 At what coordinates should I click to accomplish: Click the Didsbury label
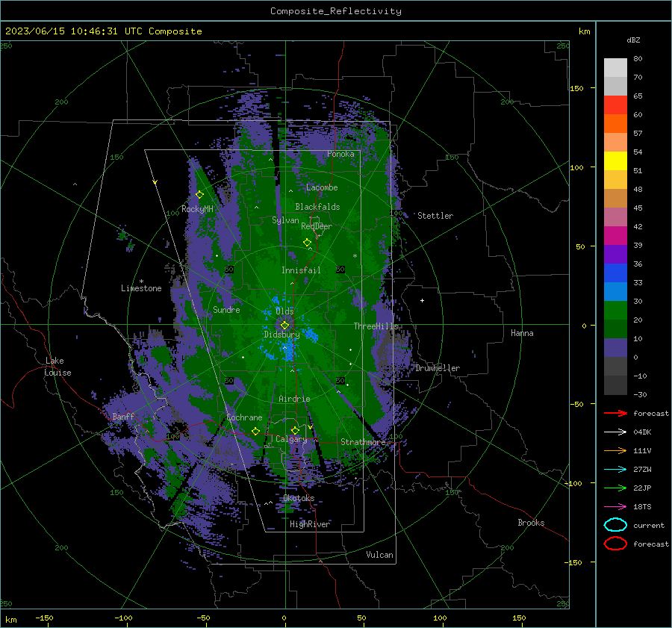point(281,335)
